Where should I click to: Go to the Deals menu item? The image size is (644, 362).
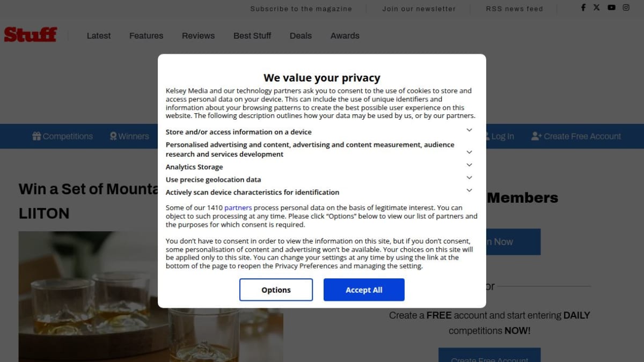[x=301, y=36]
